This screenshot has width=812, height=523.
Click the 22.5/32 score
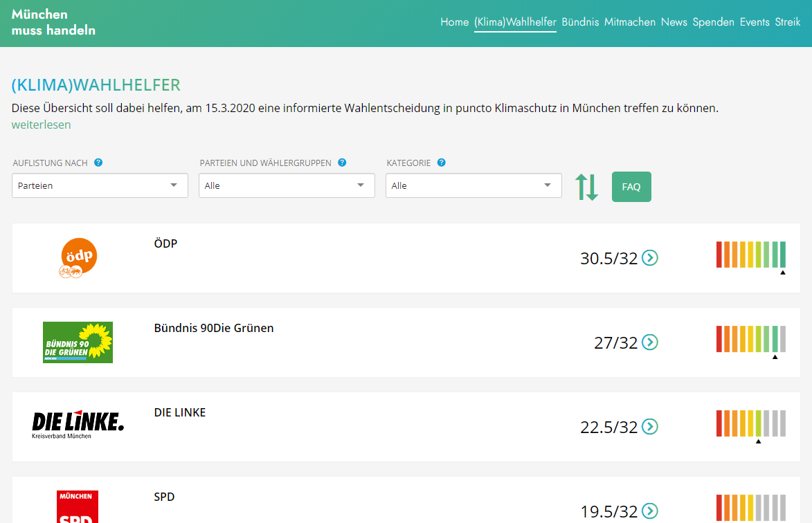tap(609, 427)
